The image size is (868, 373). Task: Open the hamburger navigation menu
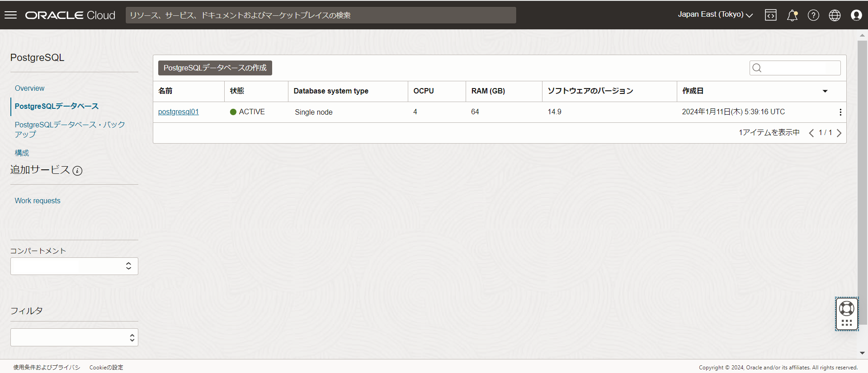coord(10,15)
